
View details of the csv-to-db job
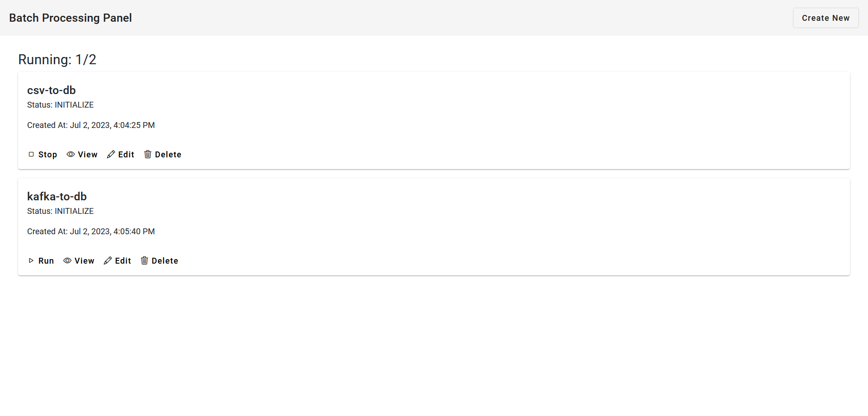tap(82, 154)
